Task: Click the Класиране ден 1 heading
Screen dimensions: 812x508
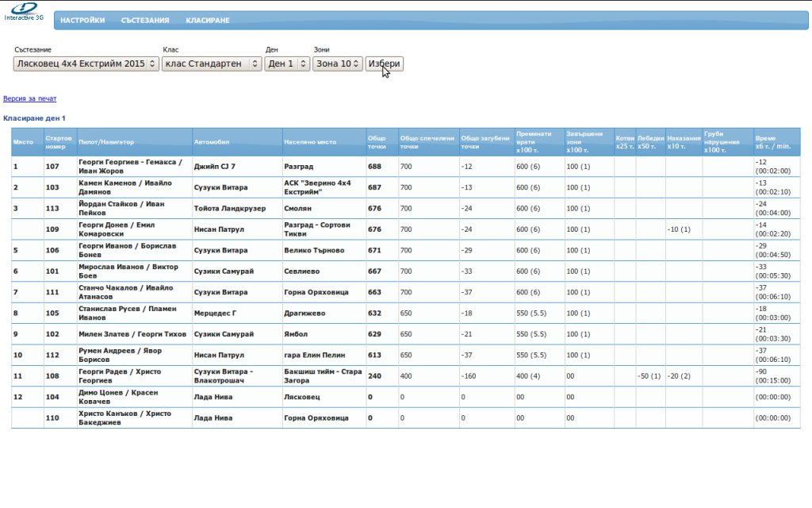Action: click(x=34, y=118)
